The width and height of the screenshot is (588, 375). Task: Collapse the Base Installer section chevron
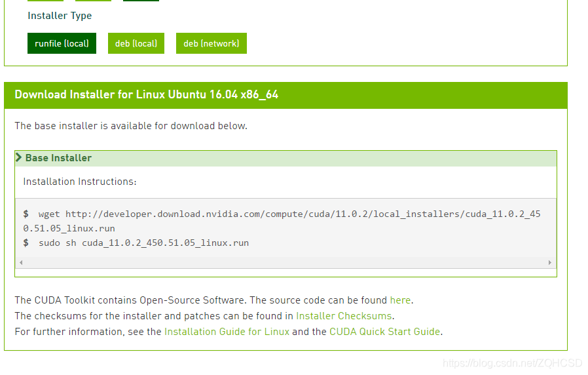pyautogui.click(x=19, y=157)
